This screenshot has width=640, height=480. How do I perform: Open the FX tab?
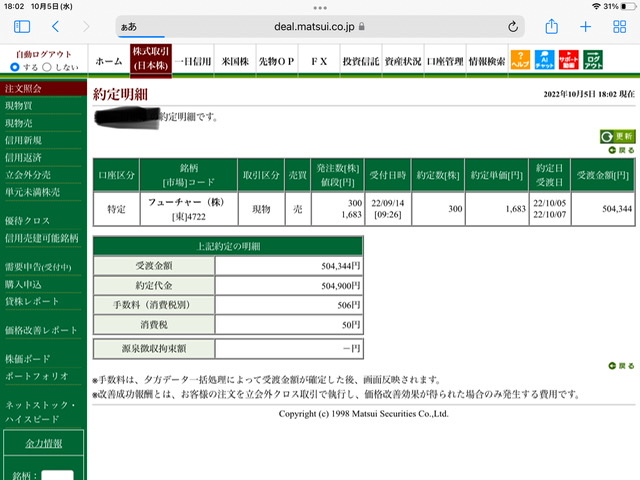tap(319, 61)
